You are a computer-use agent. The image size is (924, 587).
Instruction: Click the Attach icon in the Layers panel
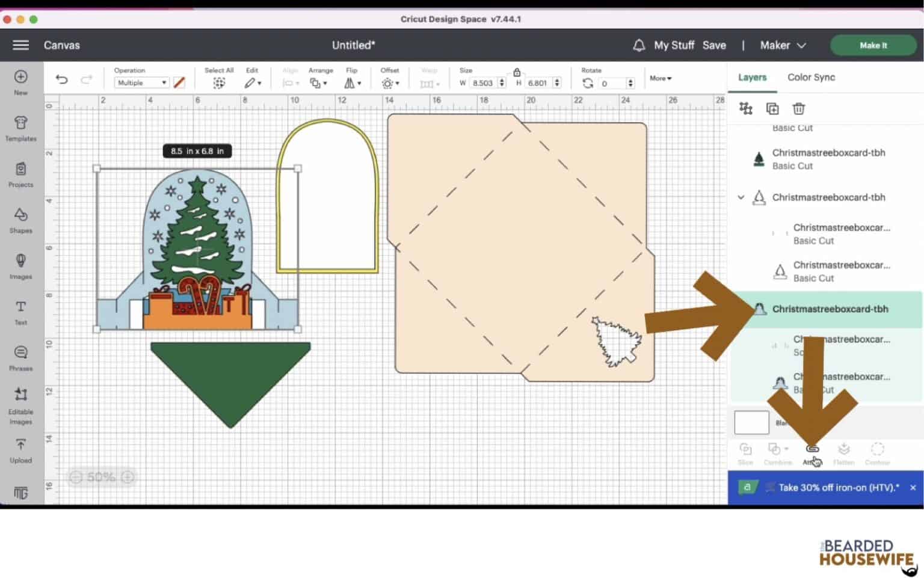[x=812, y=449]
